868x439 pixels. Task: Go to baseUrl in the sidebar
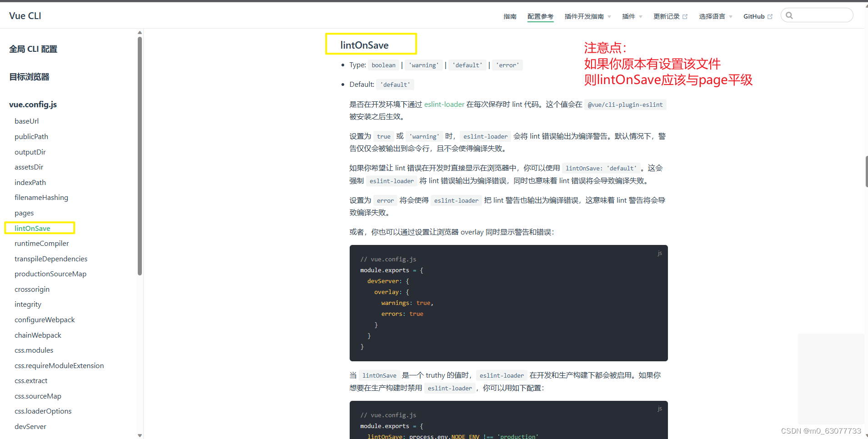[x=26, y=121]
